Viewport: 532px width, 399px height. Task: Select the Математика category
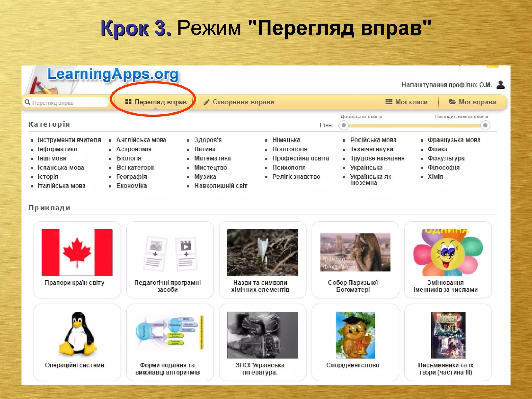pyautogui.click(x=212, y=158)
